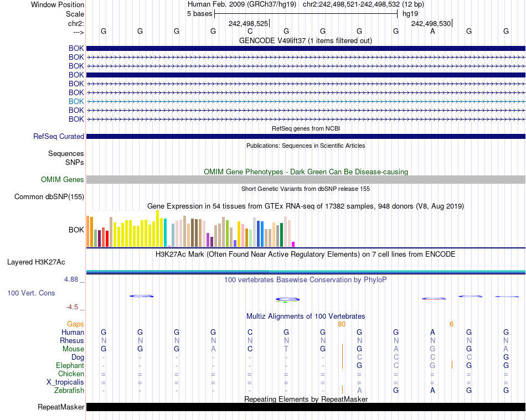Click the A base in the chr2 sequence row
This screenshot has height=420, width=526.
coord(432,31)
